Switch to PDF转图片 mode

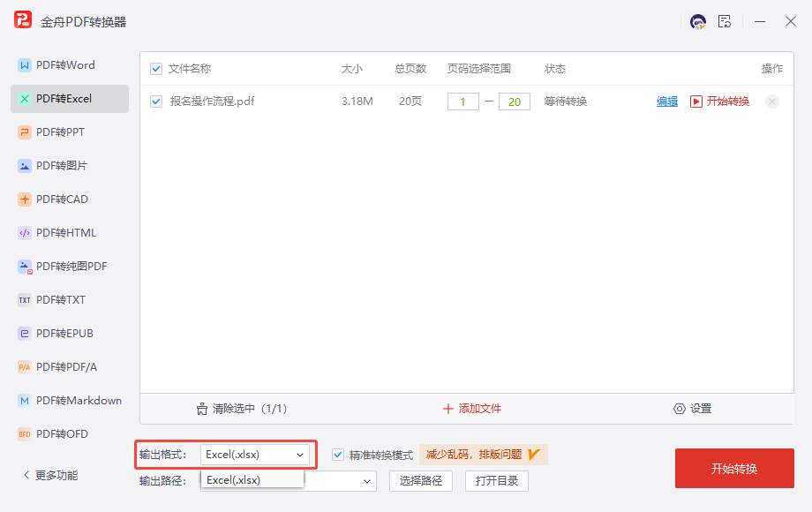(70, 166)
